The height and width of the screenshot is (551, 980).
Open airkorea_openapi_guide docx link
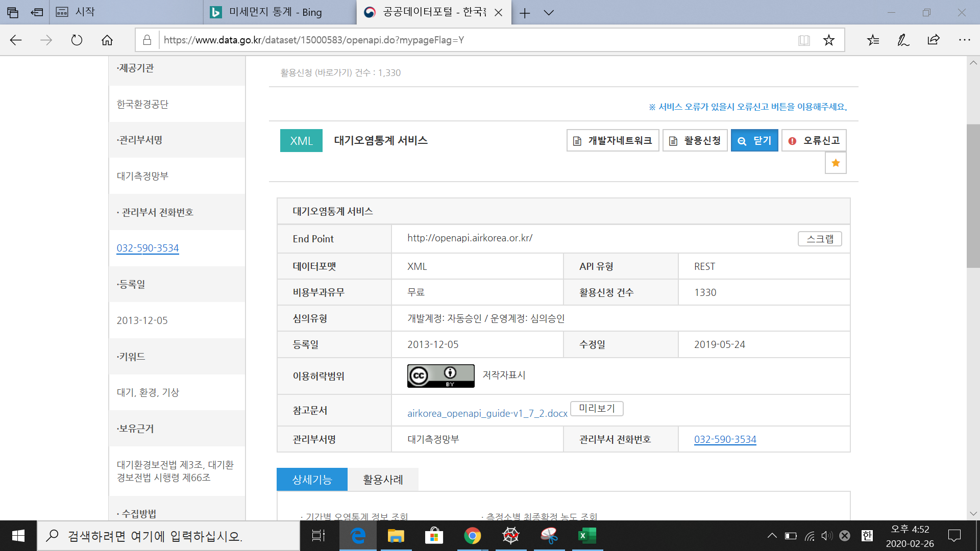(x=487, y=413)
